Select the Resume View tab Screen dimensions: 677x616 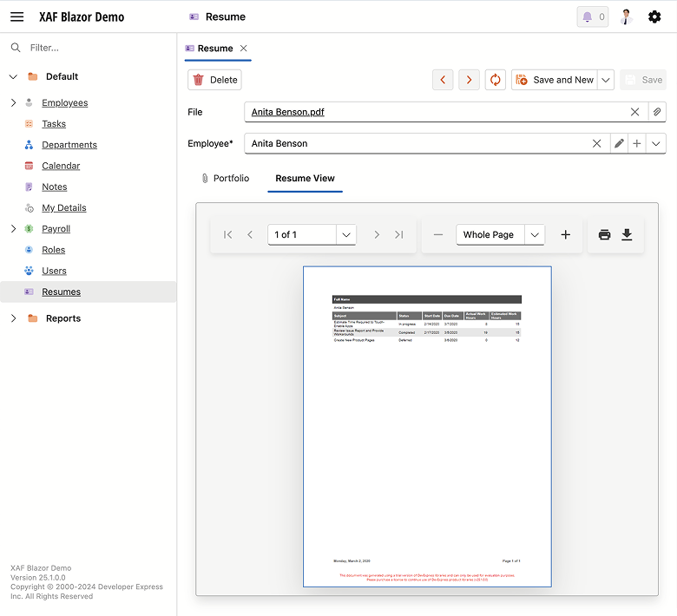coord(305,178)
